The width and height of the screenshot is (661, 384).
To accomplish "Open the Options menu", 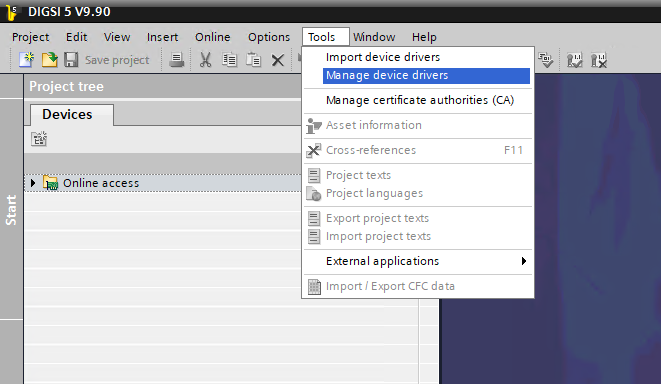I will pyautogui.click(x=269, y=37).
